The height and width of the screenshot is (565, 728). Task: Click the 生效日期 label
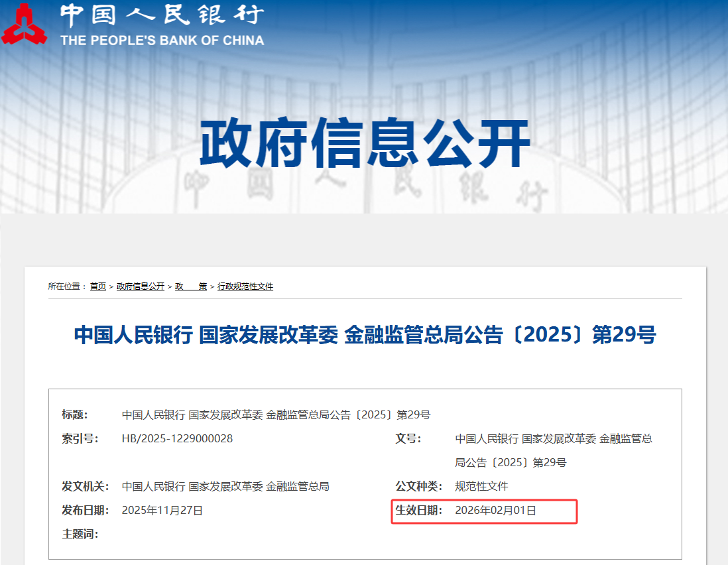(x=418, y=511)
